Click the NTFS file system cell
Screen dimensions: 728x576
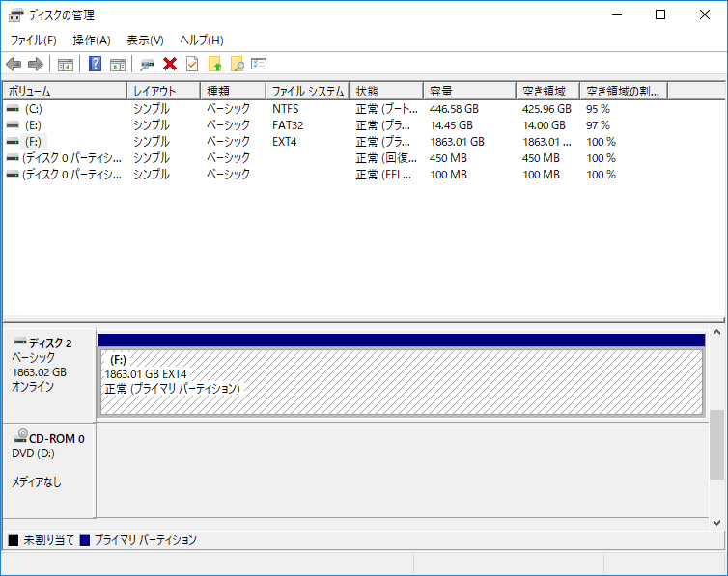point(286,109)
